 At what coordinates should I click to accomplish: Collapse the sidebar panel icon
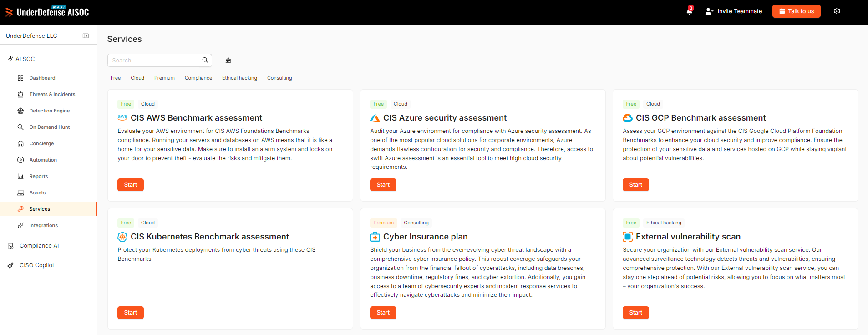86,36
